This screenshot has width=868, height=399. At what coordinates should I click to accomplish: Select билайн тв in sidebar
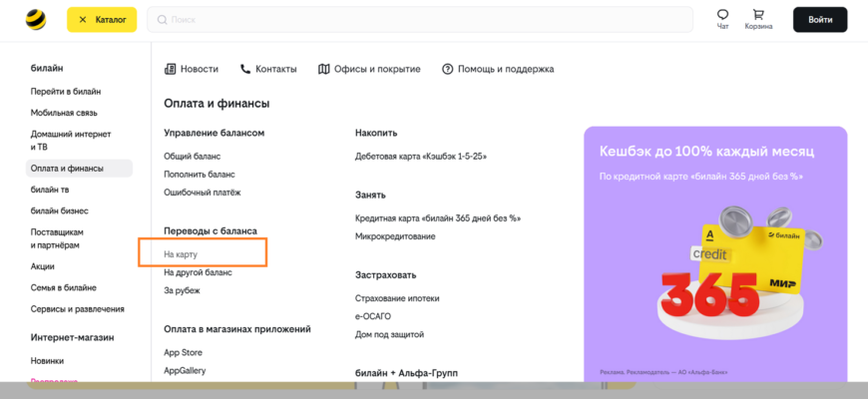pyautogui.click(x=50, y=190)
